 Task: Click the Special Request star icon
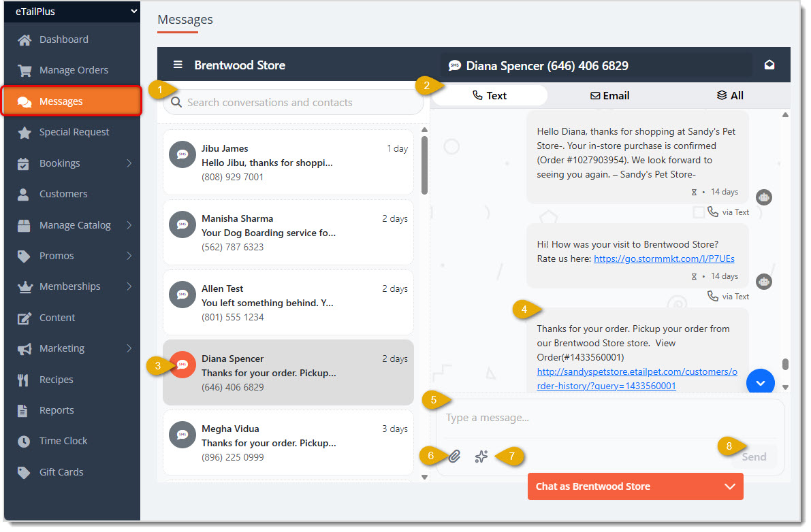[x=25, y=132]
